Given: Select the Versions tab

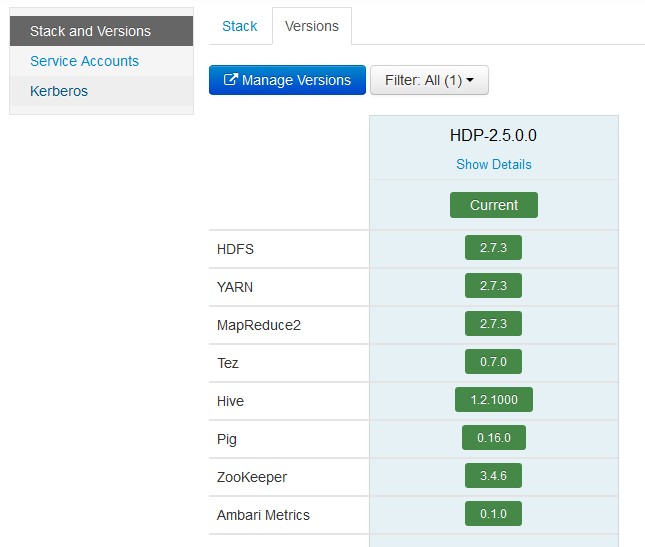Looking at the screenshot, I should [x=312, y=26].
